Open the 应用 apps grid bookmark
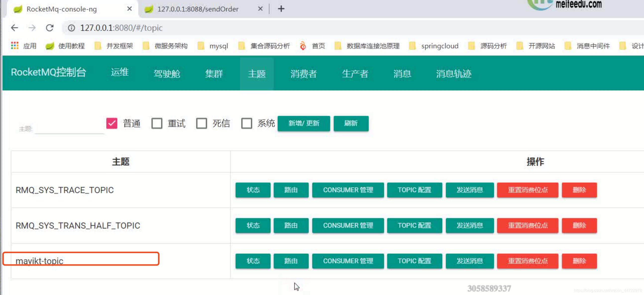Image resolution: width=644 pixels, height=295 pixels. point(24,46)
